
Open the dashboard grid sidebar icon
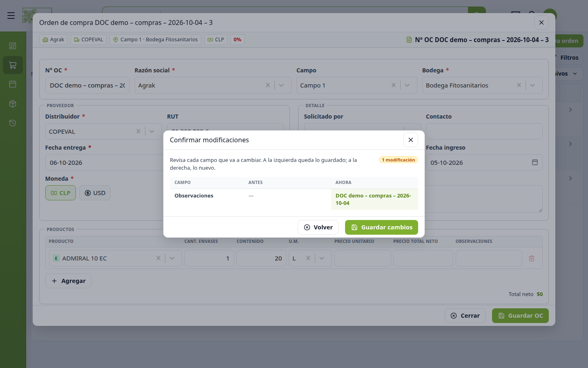tap(13, 46)
